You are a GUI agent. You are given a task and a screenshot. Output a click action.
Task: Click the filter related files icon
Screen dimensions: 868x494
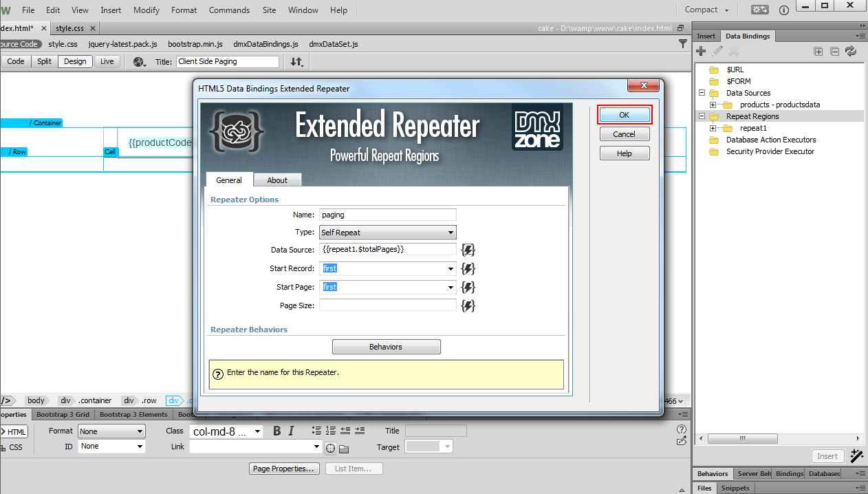tap(683, 43)
